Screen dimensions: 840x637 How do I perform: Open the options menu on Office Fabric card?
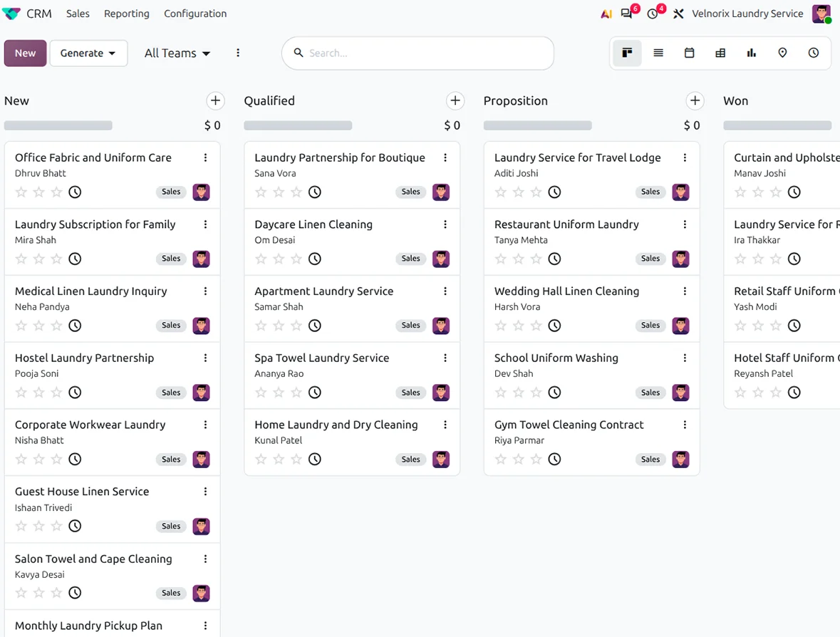205,157
